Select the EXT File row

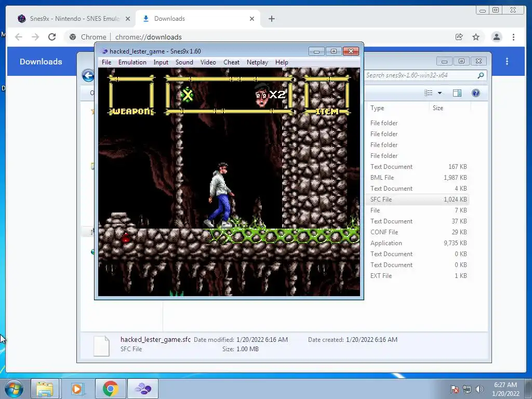tap(417, 276)
